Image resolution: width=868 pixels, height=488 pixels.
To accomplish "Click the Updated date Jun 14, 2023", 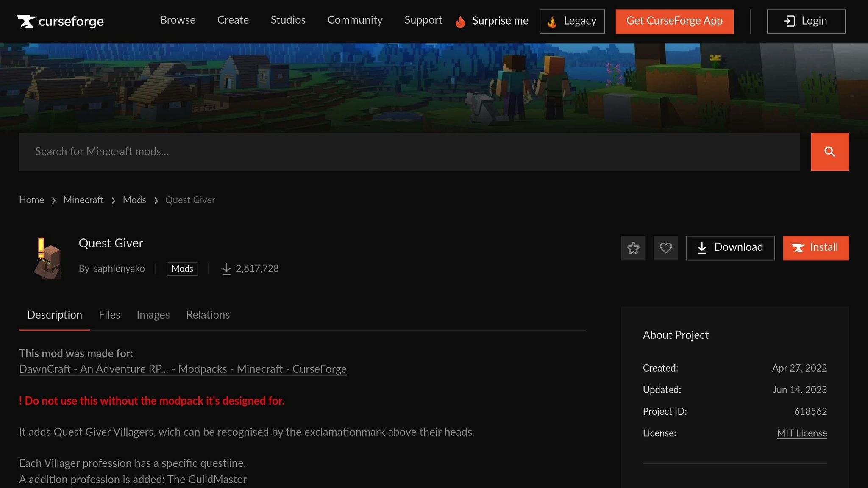I will click(800, 390).
